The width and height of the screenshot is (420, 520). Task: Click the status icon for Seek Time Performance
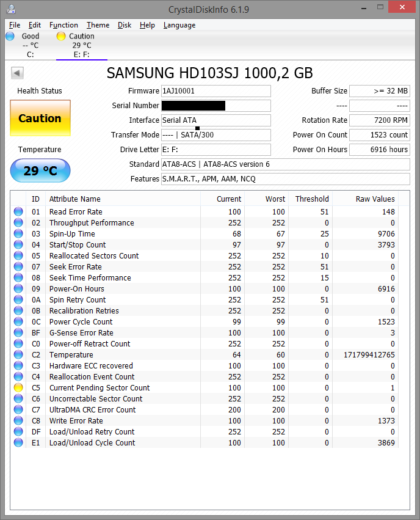click(x=18, y=277)
